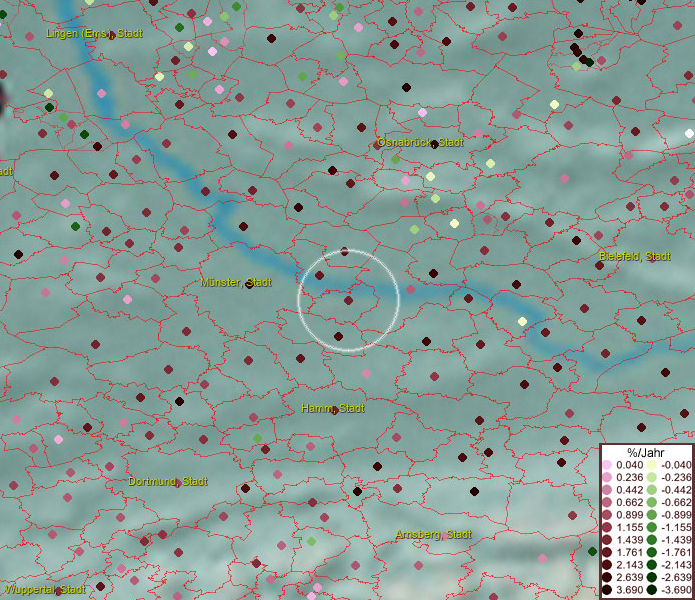Image resolution: width=695 pixels, height=600 pixels.
Task: Click the -2.639 legend value text
Action: click(676, 577)
